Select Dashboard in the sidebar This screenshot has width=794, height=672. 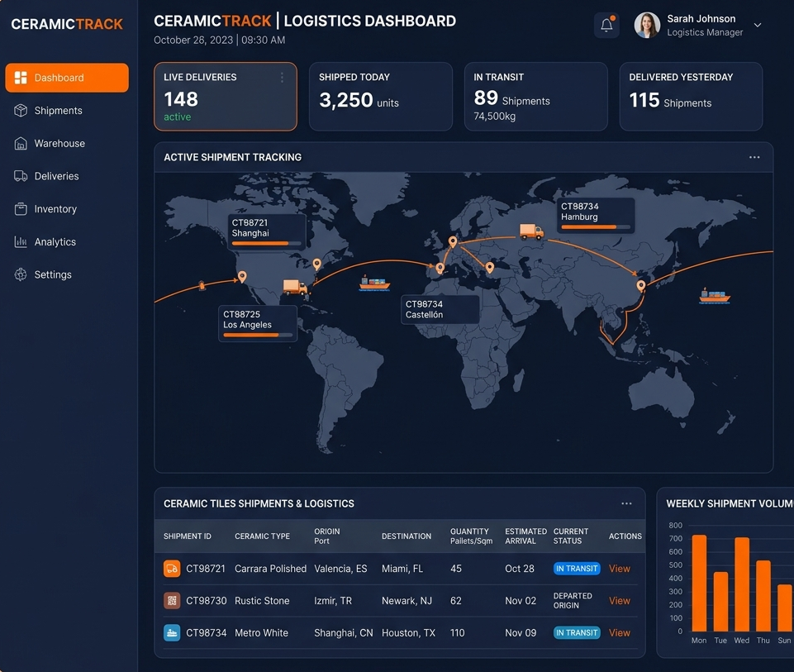click(x=67, y=78)
